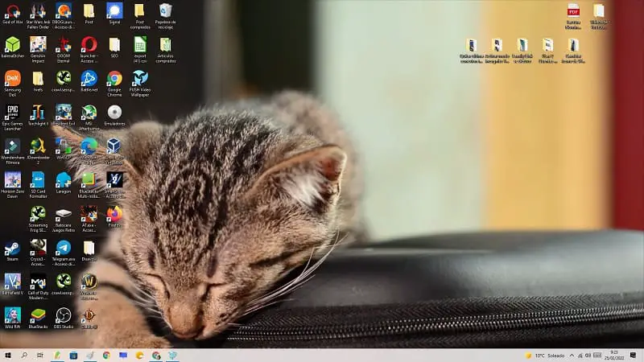This screenshot has width=644, height=362.
Task: Open MSI Afterburner desktop shortcut
Action: coord(89,117)
